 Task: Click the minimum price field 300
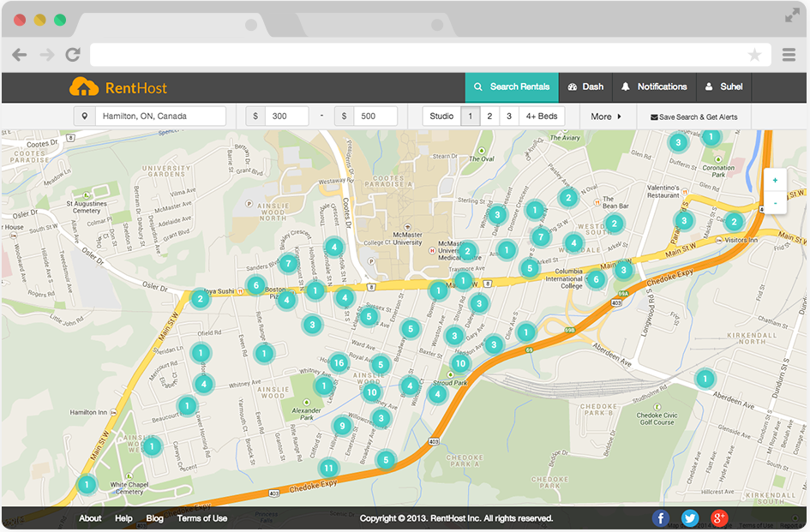point(286,117)
